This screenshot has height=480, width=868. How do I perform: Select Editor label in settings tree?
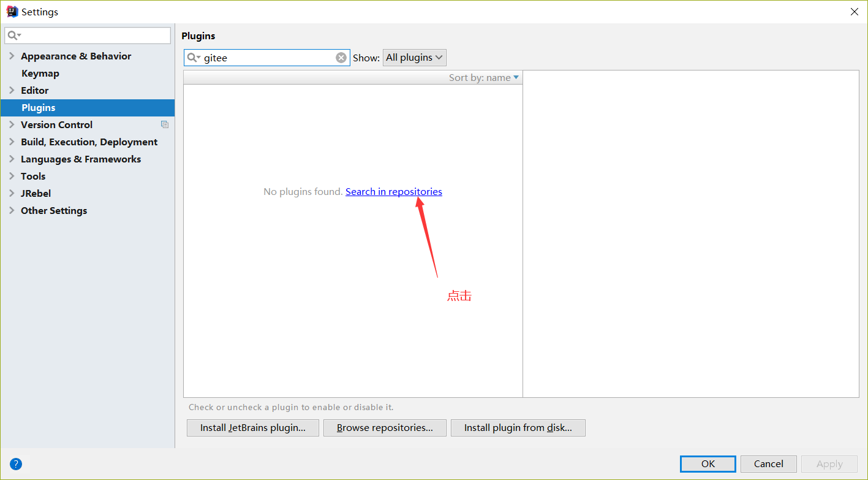[x=35, y=90]
